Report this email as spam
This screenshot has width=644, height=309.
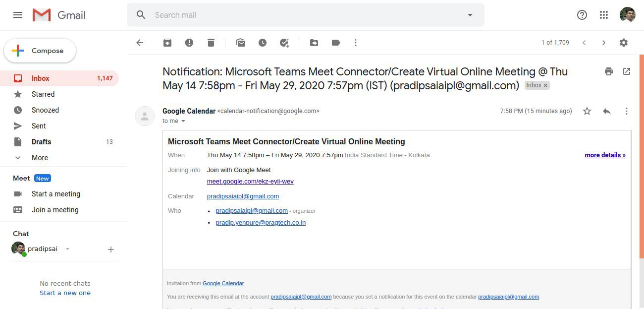[x=189, y=43]
